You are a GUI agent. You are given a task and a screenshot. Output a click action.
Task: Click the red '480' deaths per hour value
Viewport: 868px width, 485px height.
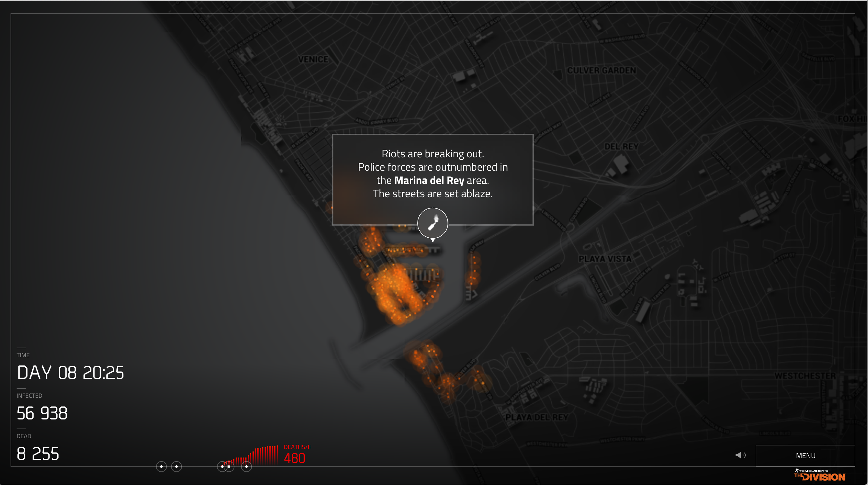pos(294,458)
